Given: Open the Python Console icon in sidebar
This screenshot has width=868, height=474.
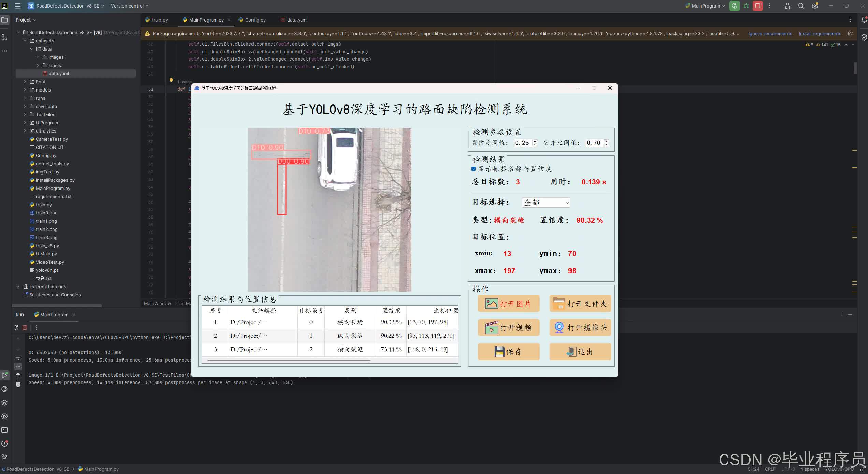Looking at the screenshot, I should click(4, 389).
